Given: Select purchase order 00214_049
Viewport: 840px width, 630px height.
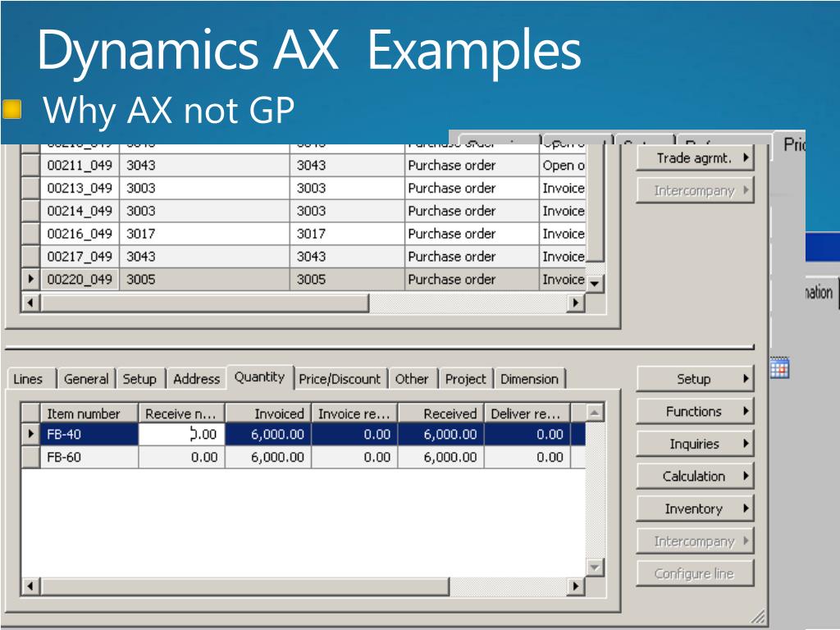Looking at the screenshot, I should tap(80, 211).
